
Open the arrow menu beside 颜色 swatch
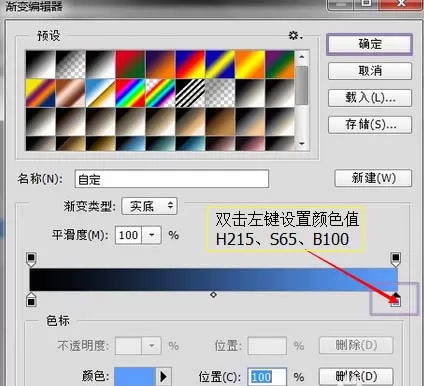click(163, 377)
